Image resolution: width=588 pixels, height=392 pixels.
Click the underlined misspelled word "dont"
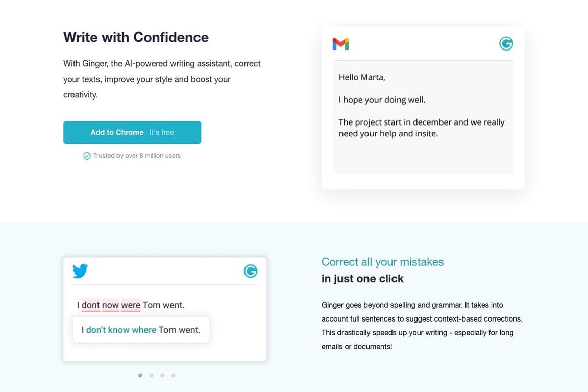click(91, 305)
